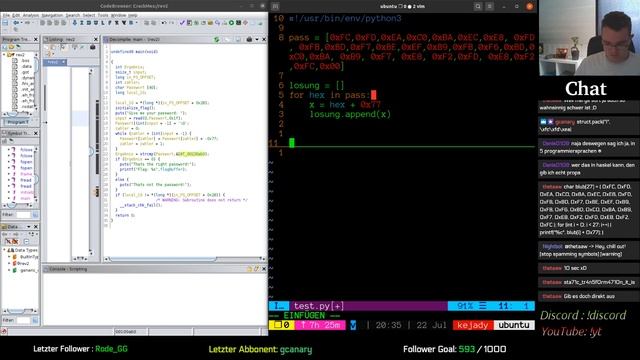The width and height of the screenshot is (640, 360).
Task: Click test.py[+] in the vim status line
Action: coord(319,306)
